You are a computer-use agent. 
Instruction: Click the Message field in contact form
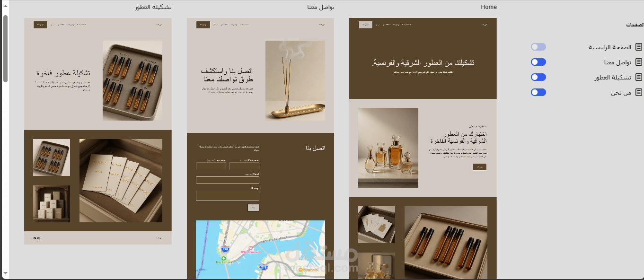[227, 196]
